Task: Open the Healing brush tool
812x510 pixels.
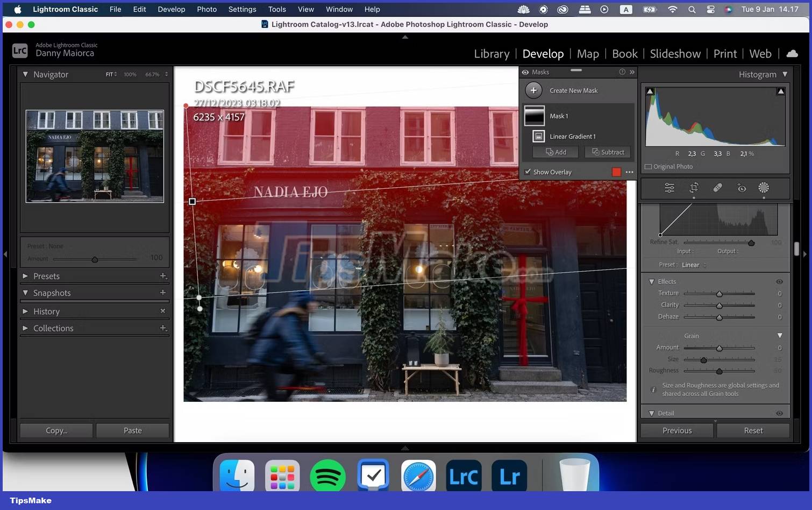Action: [718, 188]
